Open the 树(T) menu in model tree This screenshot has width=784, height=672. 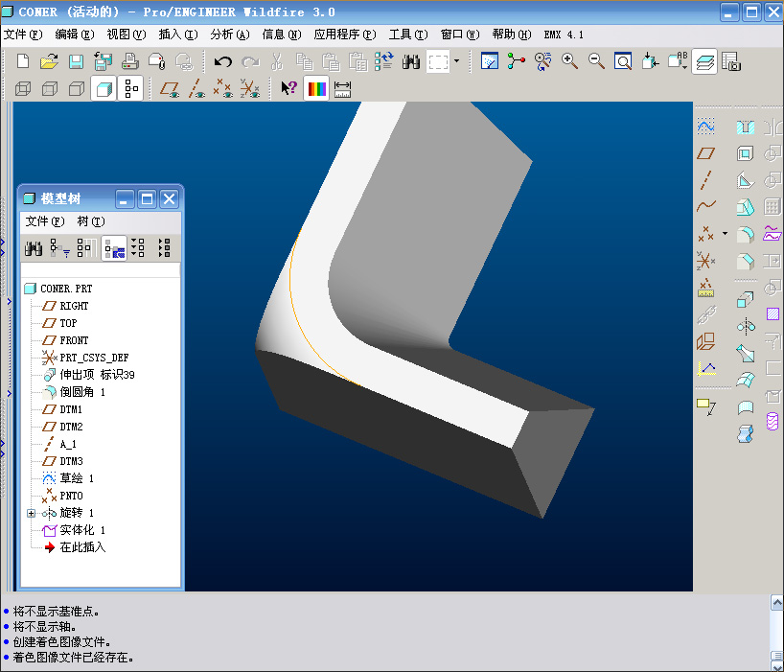(91, 221)
